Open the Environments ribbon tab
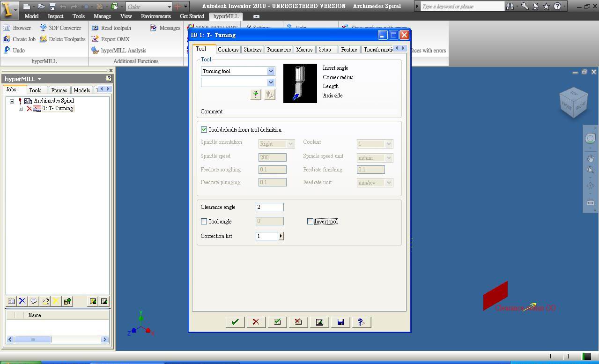This screenshot has width=599, height=364. [156, 16]
